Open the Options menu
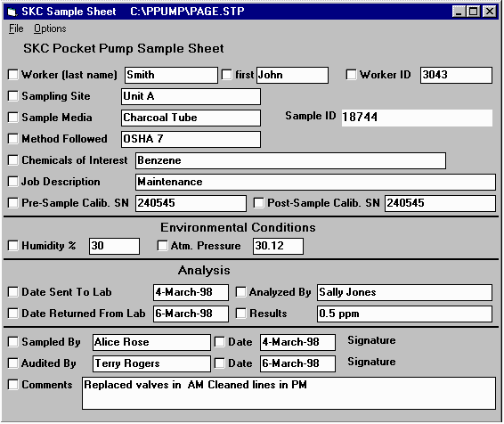The width and height of the screenshot is (504, 424). tap(50, 29)
